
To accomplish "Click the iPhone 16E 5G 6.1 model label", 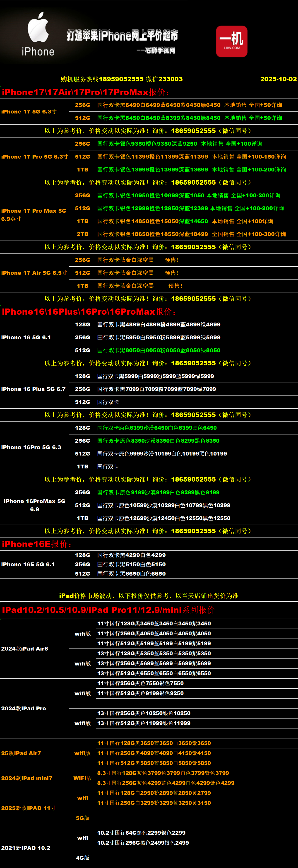I will tap(28, 564).
